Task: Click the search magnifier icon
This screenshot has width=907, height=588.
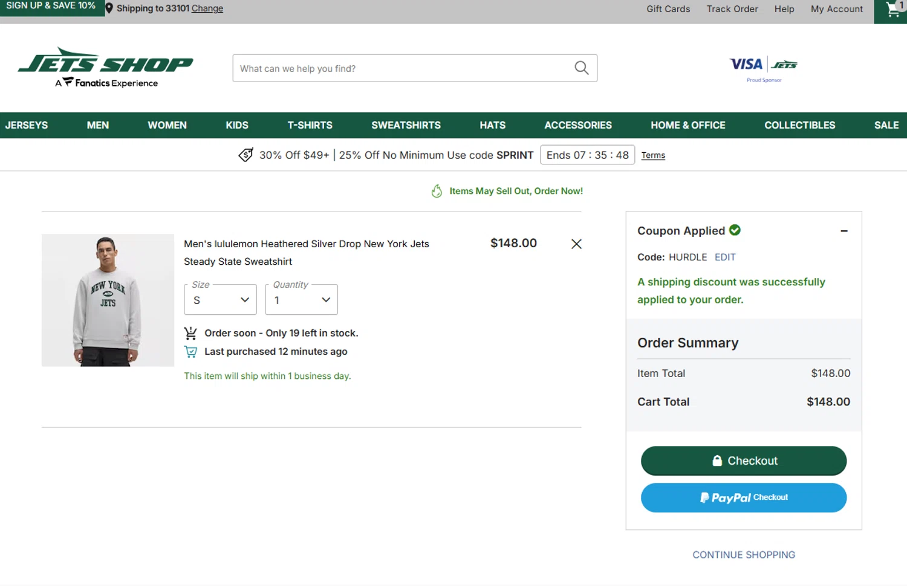Action: [581, 68]
